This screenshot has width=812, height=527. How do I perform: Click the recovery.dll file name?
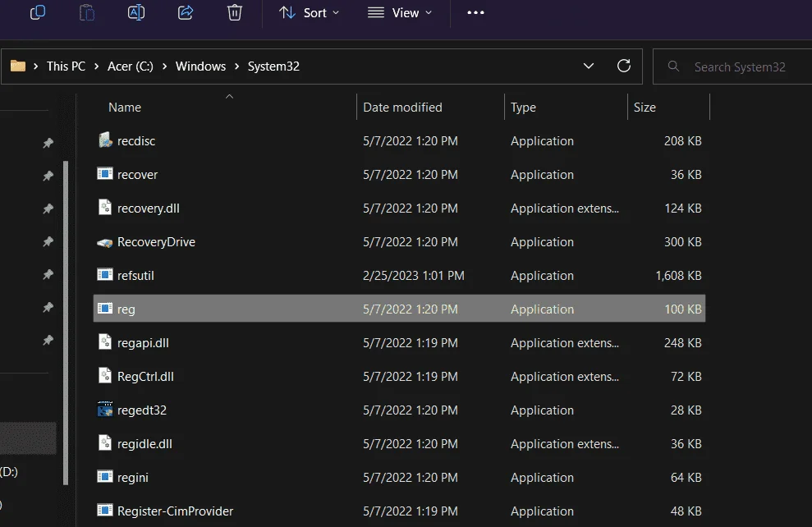148,209
